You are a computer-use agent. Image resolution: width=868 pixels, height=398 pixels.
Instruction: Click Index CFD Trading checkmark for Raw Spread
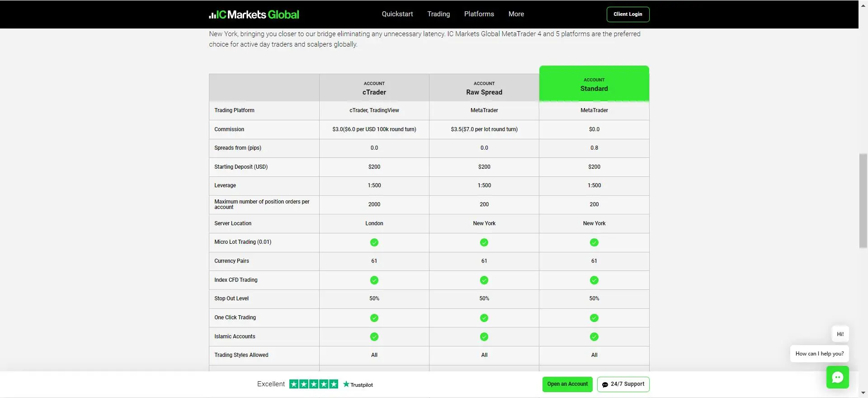point(484,280)
